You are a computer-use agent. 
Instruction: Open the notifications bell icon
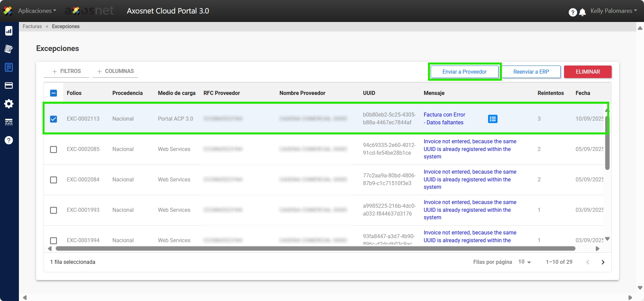tap(582, 12)
